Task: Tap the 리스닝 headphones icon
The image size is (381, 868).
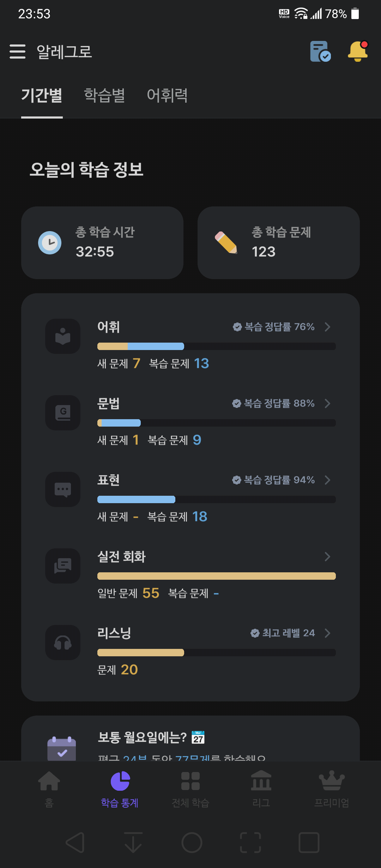Action: coord(63,643)
